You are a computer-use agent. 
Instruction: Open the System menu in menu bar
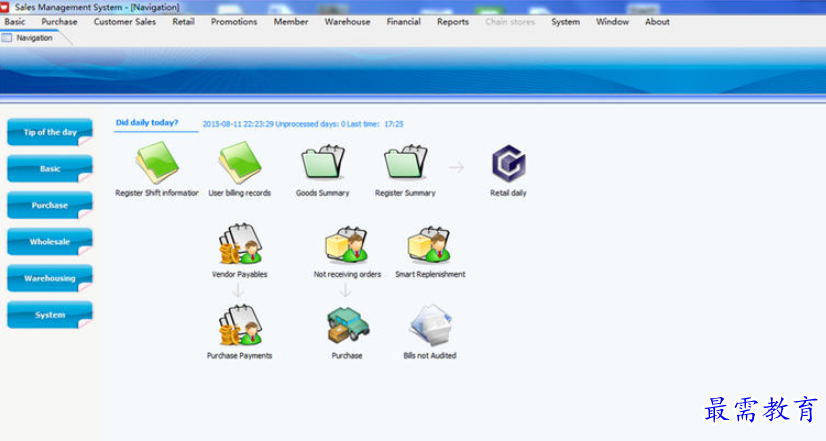565,22
